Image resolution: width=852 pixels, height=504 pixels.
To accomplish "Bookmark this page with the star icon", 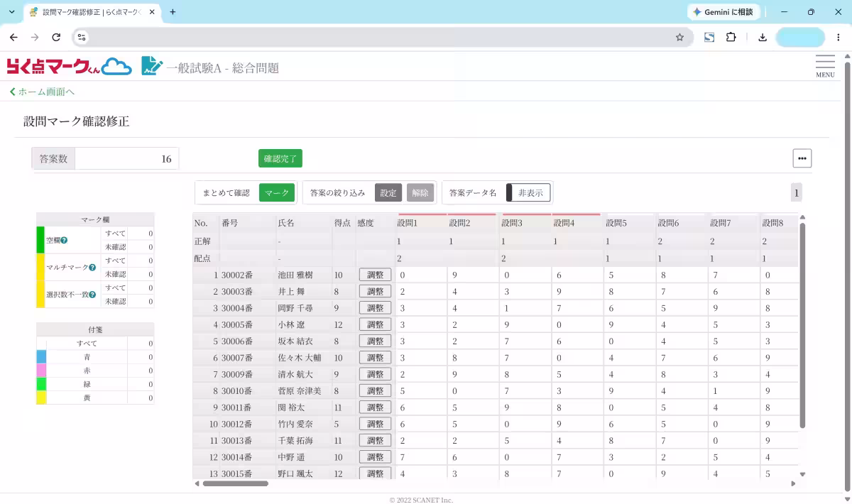I will (x=679, y=38).
